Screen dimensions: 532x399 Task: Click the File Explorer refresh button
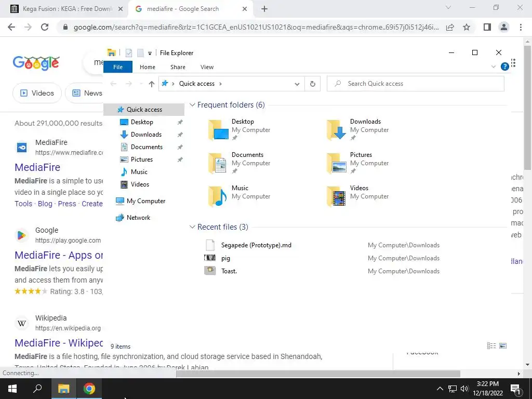pos(312,84)
